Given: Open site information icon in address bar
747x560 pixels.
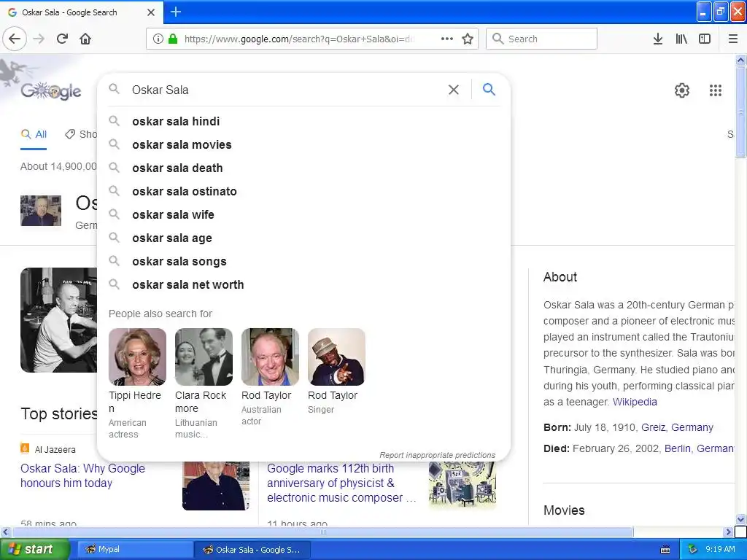Looking at the screenshot, I should (x=158, y=39).
